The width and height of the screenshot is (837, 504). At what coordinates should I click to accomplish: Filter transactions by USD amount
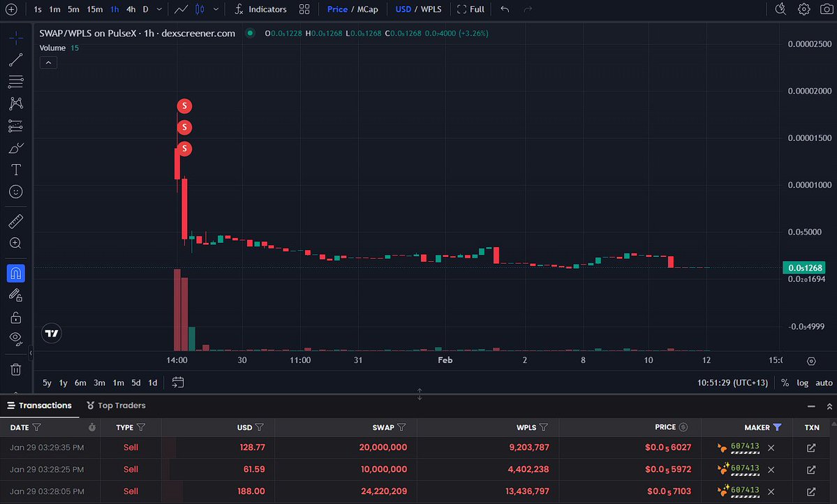point(260,427)
